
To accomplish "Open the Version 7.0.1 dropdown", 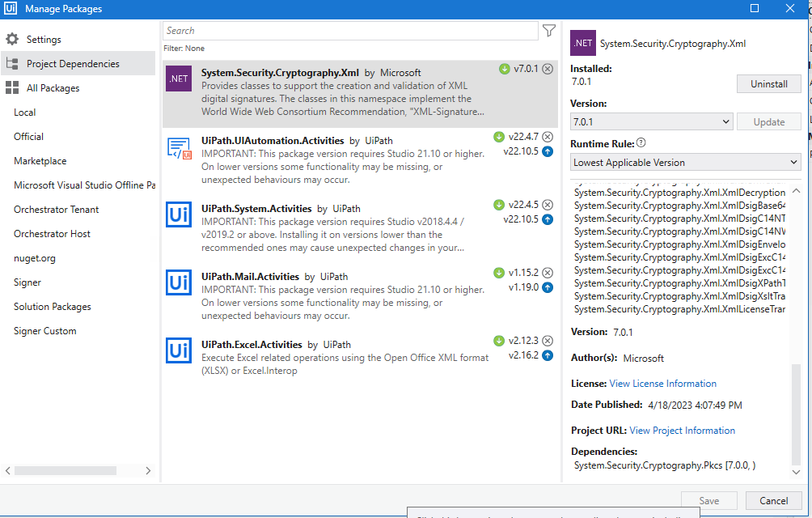I will point(652,121).
